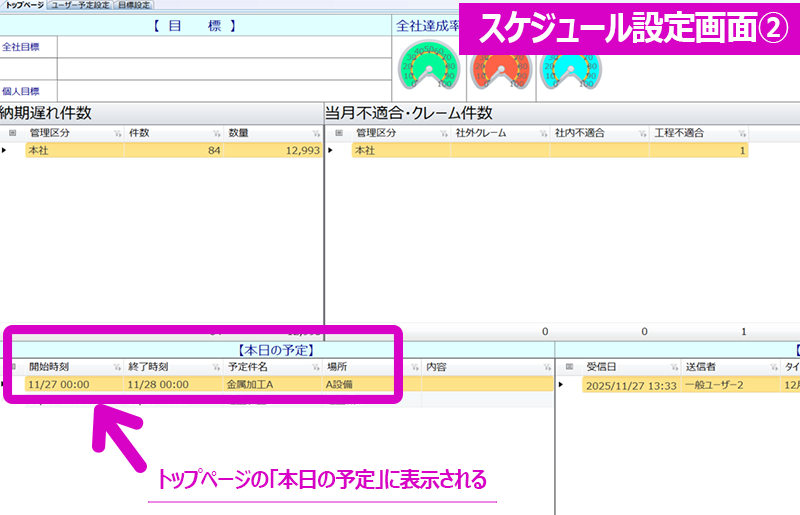
Task: Click filter icon on 終了時刻 column
Action: tap(214, 366)
